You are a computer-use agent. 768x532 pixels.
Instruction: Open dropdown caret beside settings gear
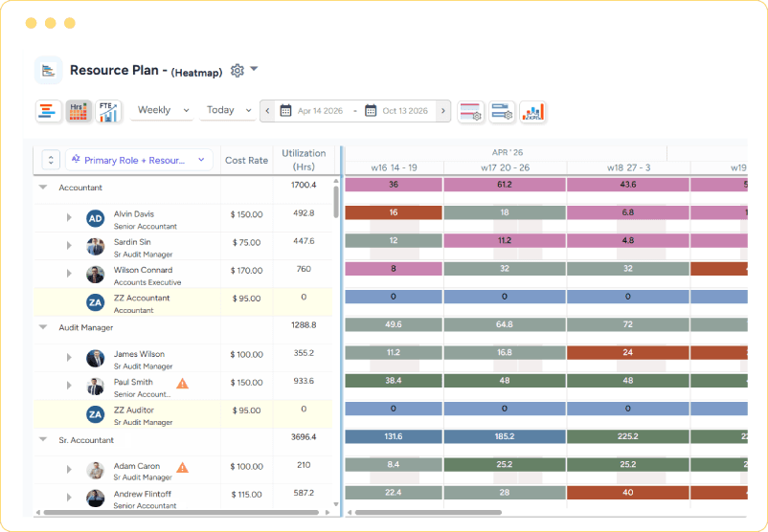[x=254, y=69]
